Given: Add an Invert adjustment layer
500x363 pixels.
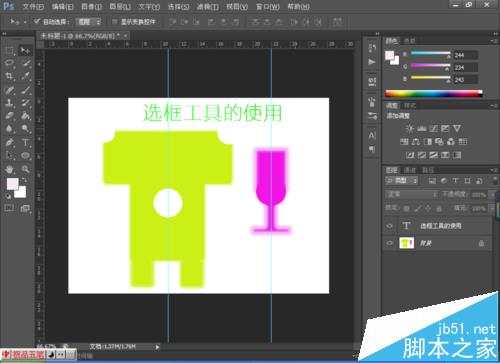Looking at the screenshot, I should pos(410,155).
